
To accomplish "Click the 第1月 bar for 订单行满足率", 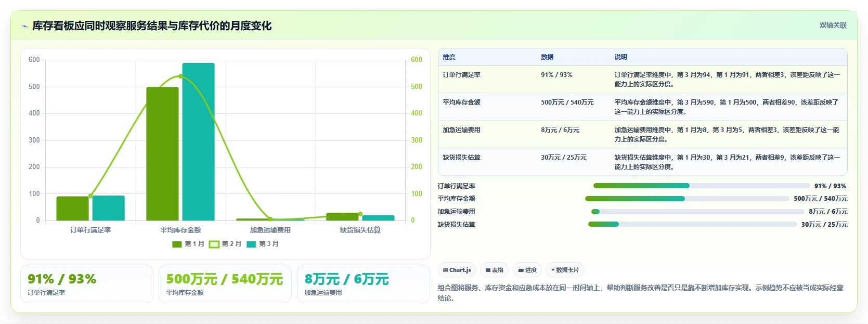I will pos(73,209).
